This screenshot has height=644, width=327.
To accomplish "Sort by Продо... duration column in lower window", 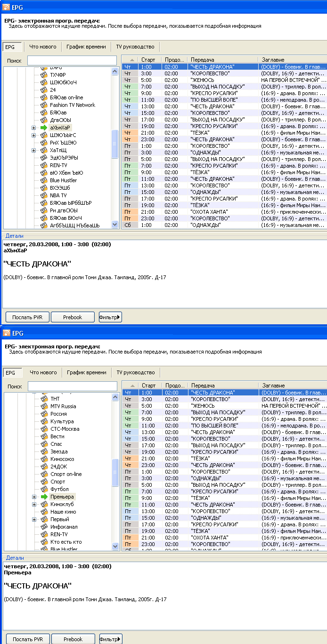I will [175, 386].
